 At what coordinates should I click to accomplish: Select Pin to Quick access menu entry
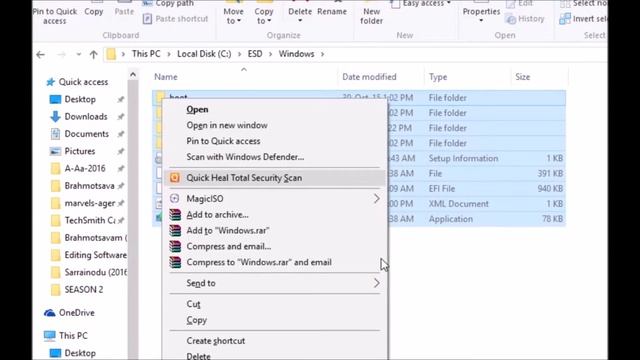[x=223, y=141]
